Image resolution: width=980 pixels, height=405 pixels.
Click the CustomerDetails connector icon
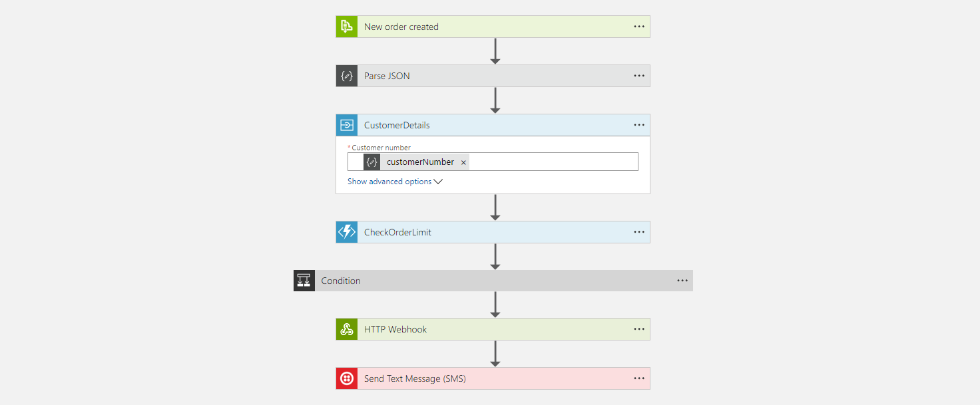point(347,125)
